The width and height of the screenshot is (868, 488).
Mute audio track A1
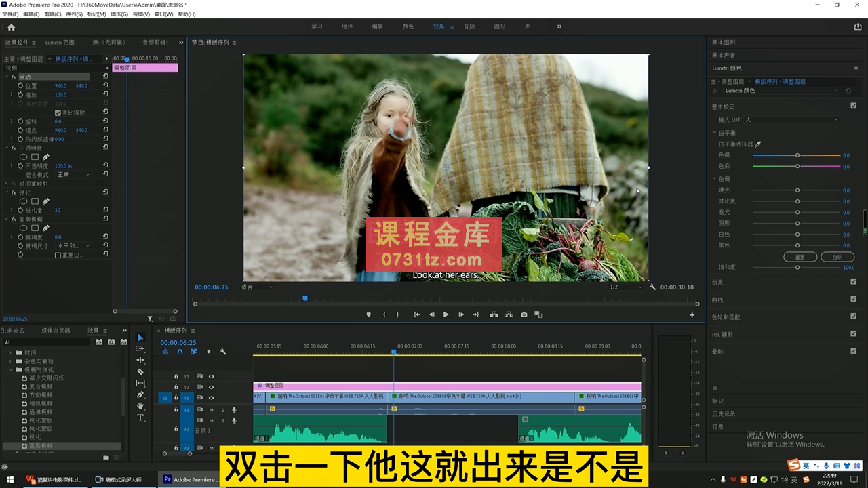click(x=211, y=410)
